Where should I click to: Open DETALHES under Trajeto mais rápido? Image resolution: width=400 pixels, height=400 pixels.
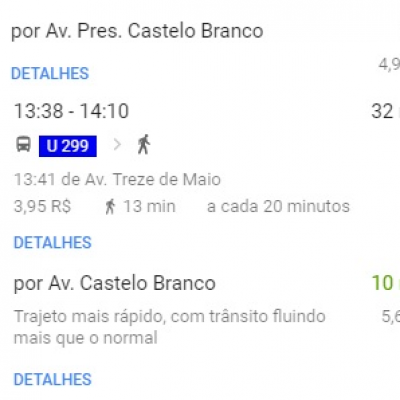click(x=52, y=379)
